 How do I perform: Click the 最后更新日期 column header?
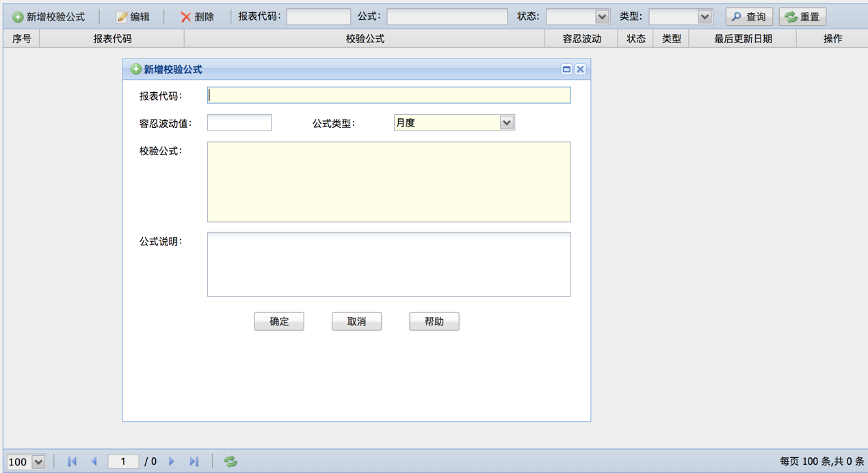743,39
